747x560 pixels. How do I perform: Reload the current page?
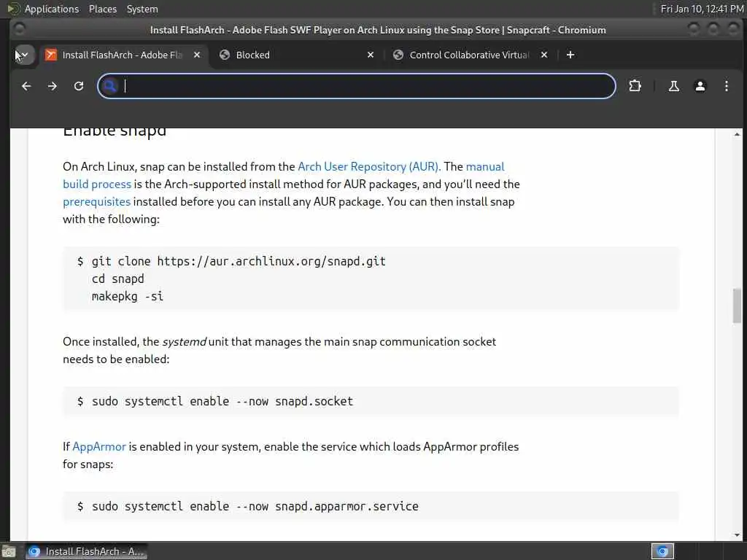[x=79, y=86]
